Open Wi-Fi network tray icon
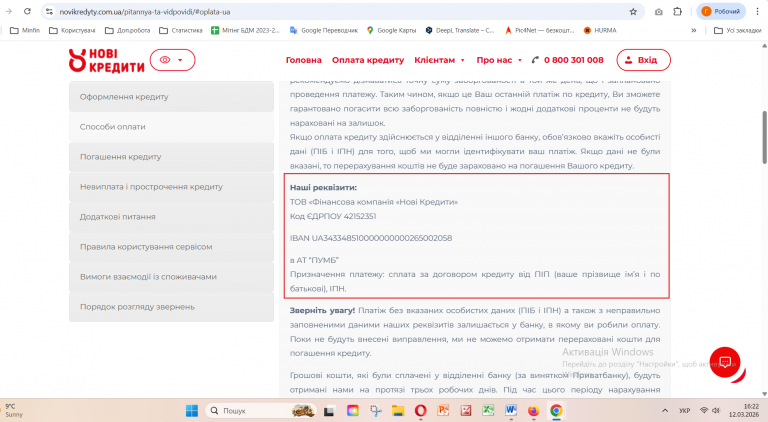Screen dimensions: 768x422 pyautogui.click(x=704, y=410)
